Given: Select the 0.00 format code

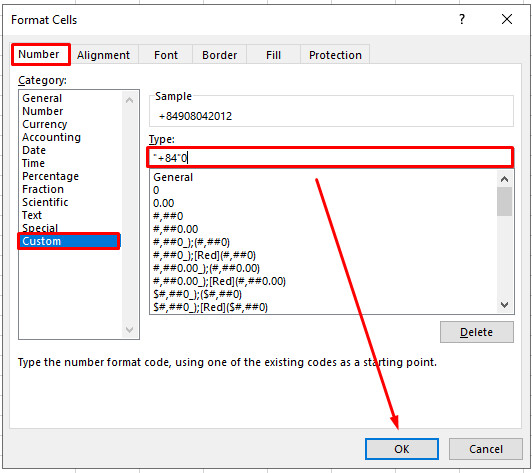Looking at the screenshot, I should [x=164, y=203].
